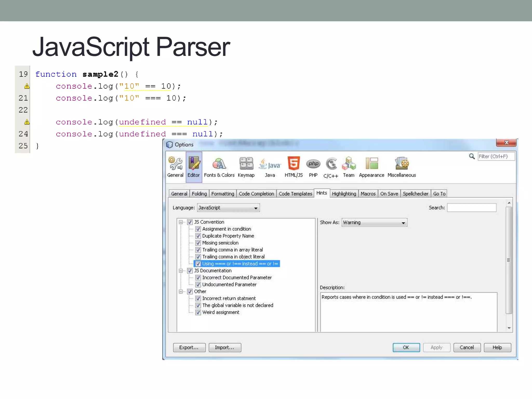532x399 pixels.
Task: Open the Appearance options category
Action: (371, 167)
